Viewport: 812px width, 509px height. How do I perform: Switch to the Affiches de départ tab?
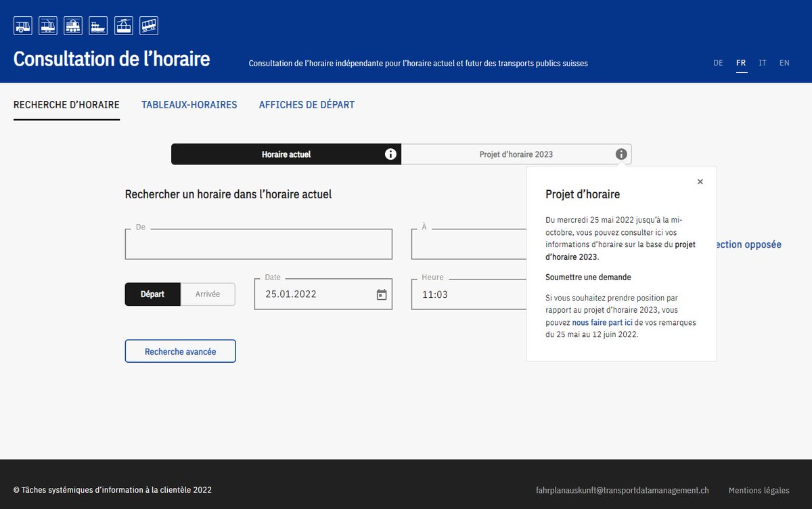pos(307,105)
